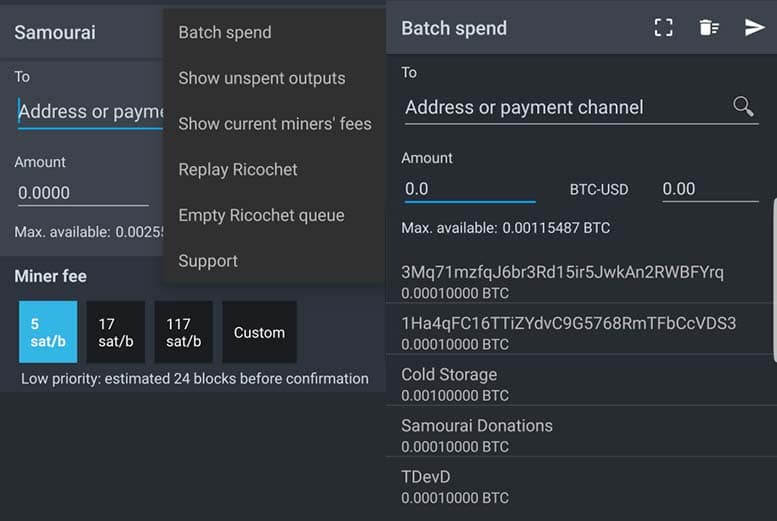This screenshot has height=521, width=777.
Task: Open Show current miners' fees
Action: pos(275,124)
